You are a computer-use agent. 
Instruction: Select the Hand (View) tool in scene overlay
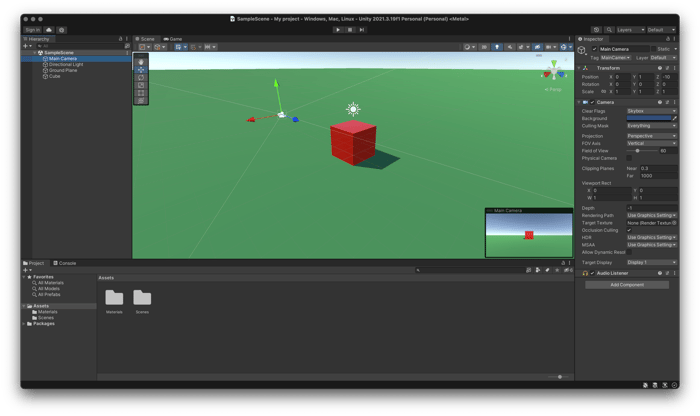(x=141, y=62)
